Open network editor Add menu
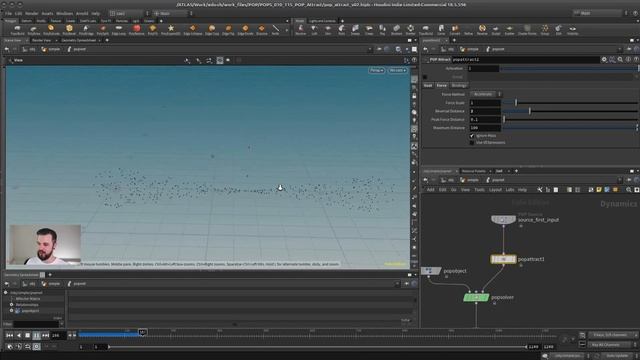The width and height of the screenshot is (640, 360). coord(431,190)
